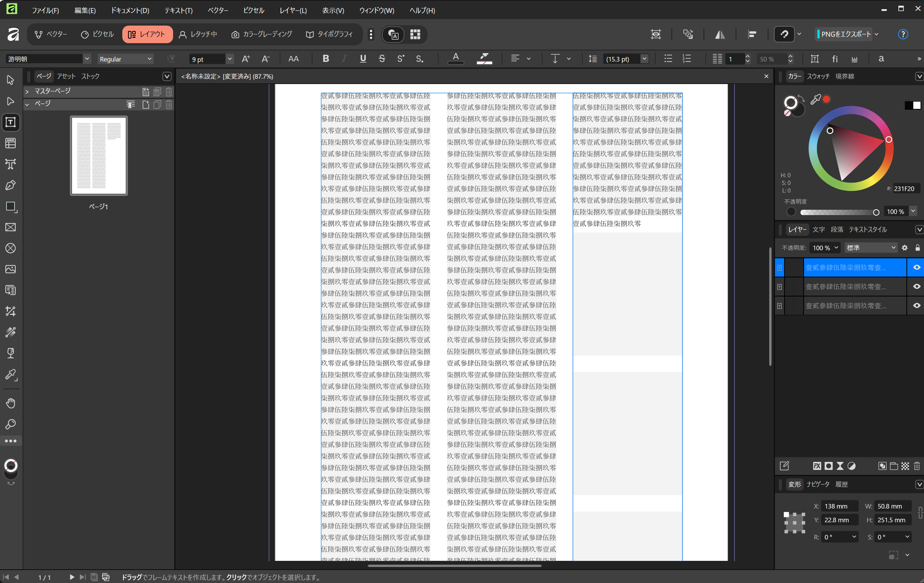Open the テキスト(T) menu
This screenshot has width=924, height=583.
(178, 10)
